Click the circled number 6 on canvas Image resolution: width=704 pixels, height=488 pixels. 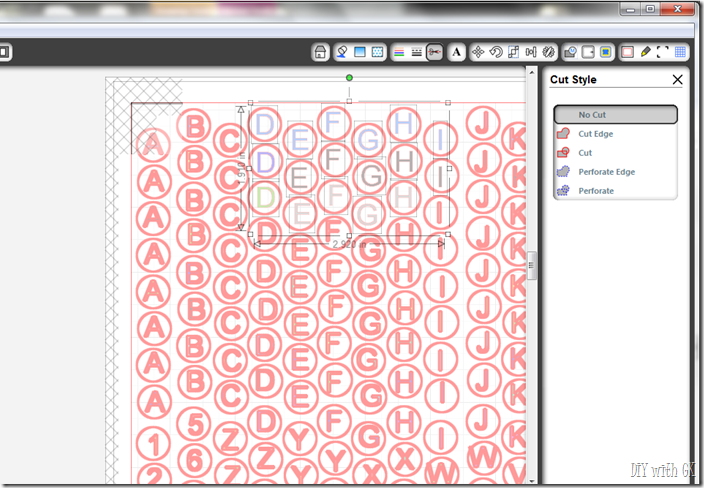(194, 460)
